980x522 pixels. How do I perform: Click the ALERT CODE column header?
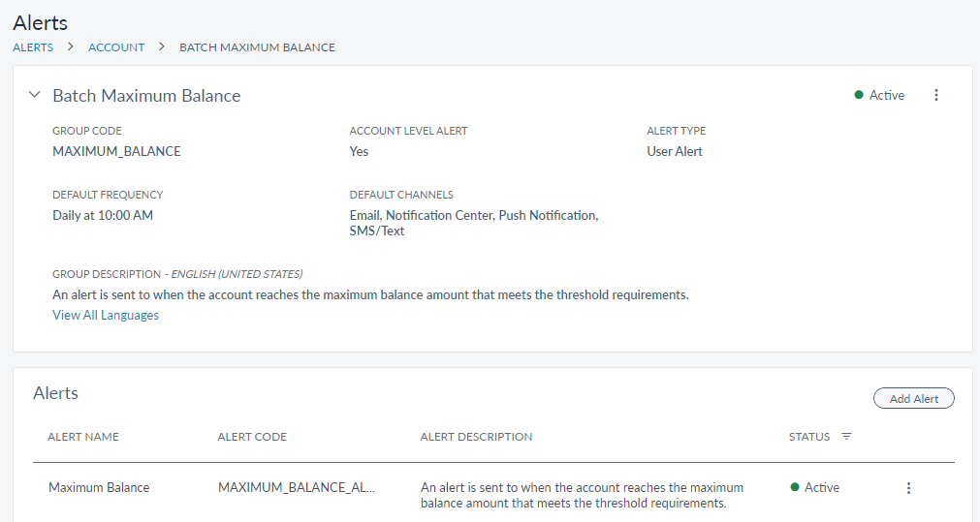click(x=252, y=437)
